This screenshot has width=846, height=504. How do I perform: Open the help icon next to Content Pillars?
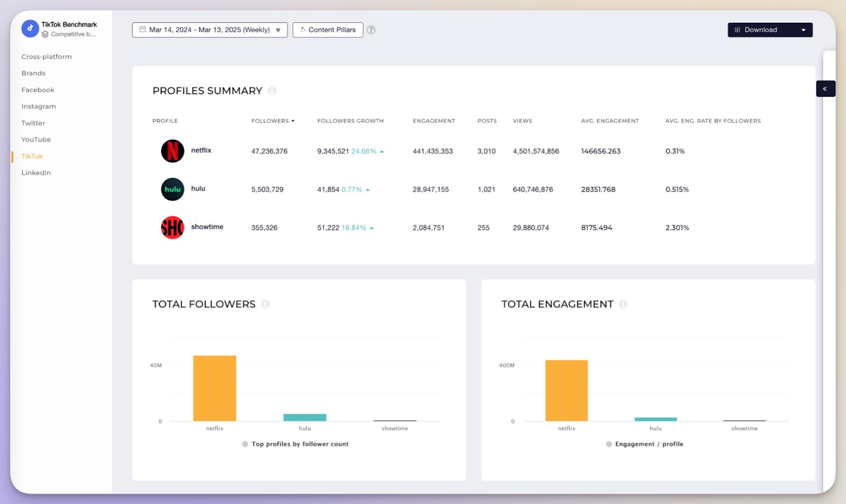(x=371, y=30)
